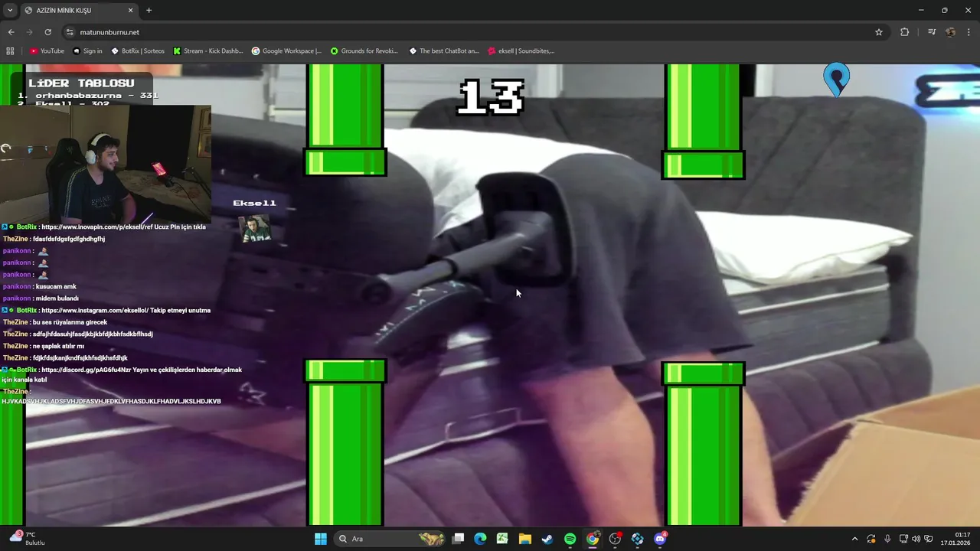Image resolution: width=980 pixels, height=551 pixels.
Task: Open the Chrome profile avatar
Action: [x=950, y=32]
